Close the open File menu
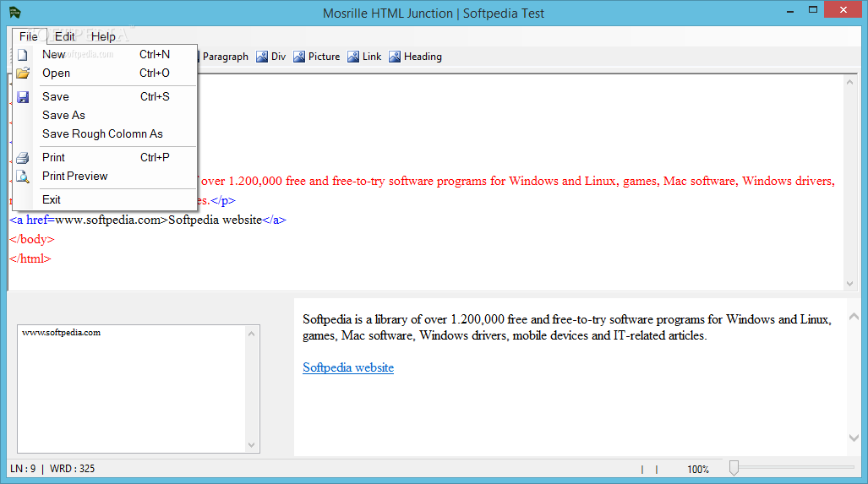The width and height of the screenshot is (868, 484). point(29,36)
